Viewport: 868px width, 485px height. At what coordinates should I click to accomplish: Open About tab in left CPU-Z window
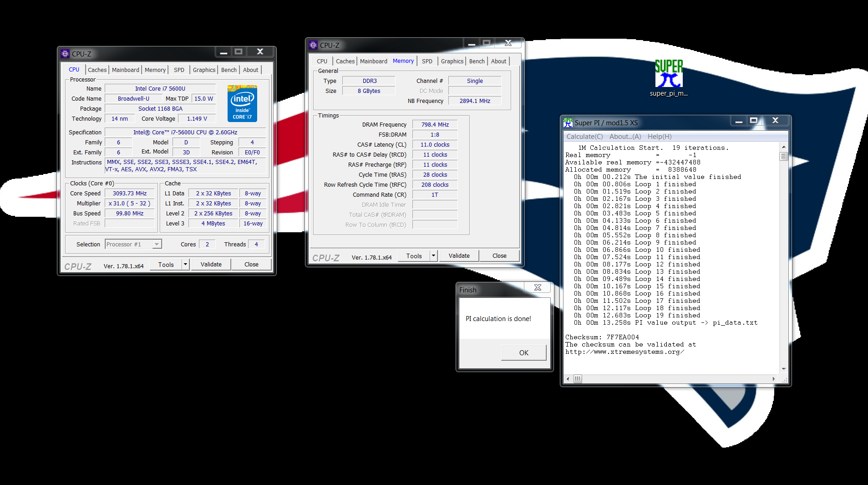250,70
